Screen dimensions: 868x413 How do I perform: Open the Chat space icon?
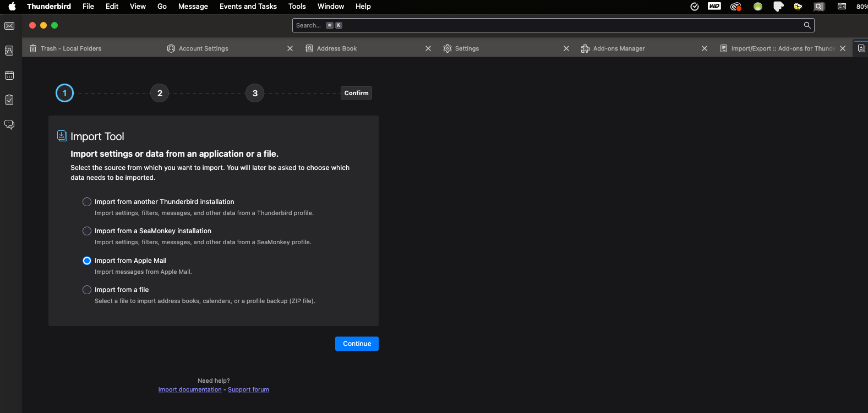click(x=9, y=125)
